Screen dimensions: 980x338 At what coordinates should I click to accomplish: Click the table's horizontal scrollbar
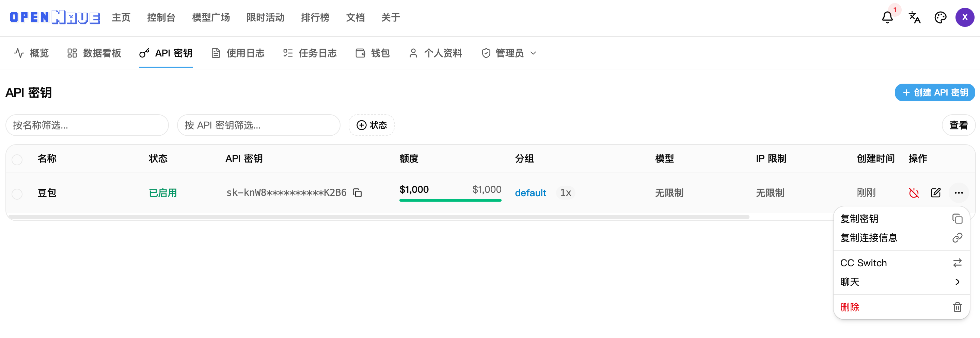(379, 217)
